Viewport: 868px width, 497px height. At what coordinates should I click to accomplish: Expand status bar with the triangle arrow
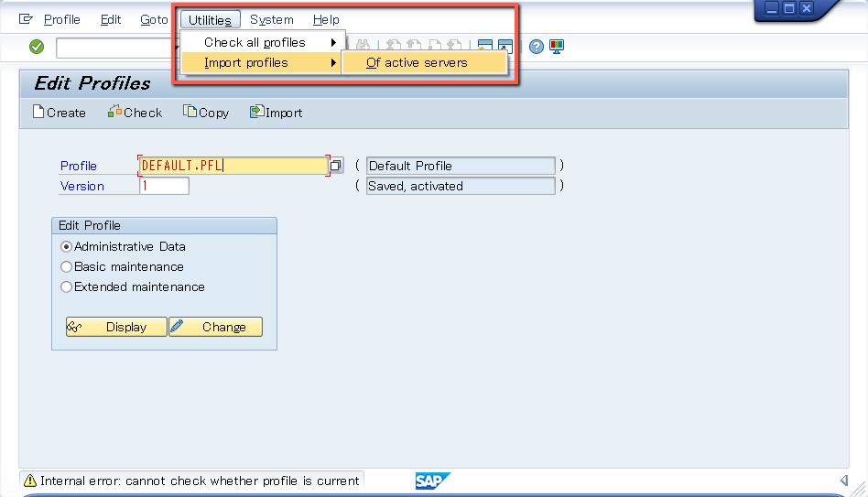(x=843, y=480)
